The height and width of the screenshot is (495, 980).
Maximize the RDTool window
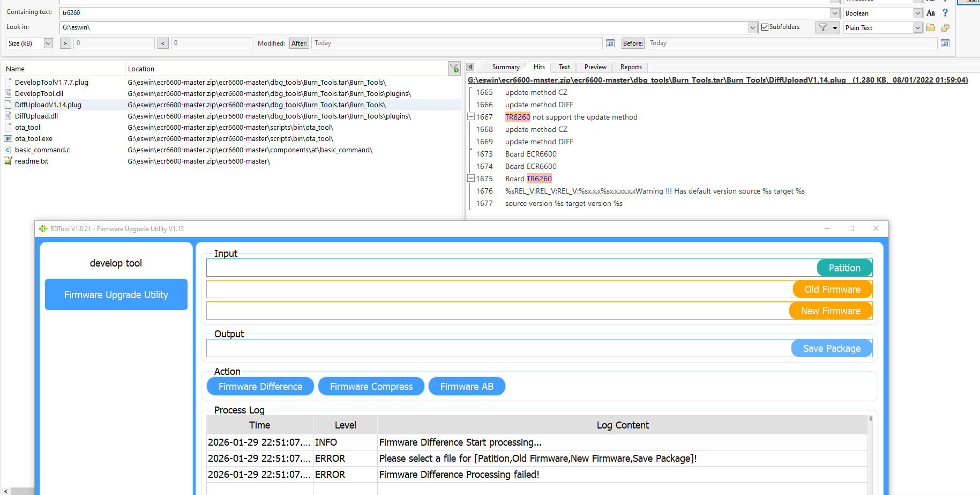tap(851, 228)
